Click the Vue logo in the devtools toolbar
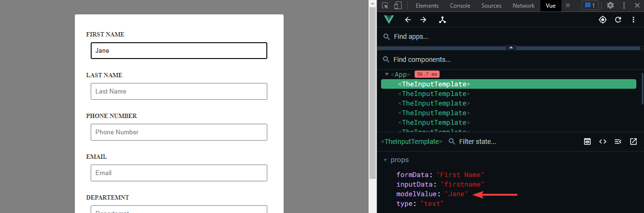The width and height of the screenshot is (644, 213). click(x=389, y=20)
